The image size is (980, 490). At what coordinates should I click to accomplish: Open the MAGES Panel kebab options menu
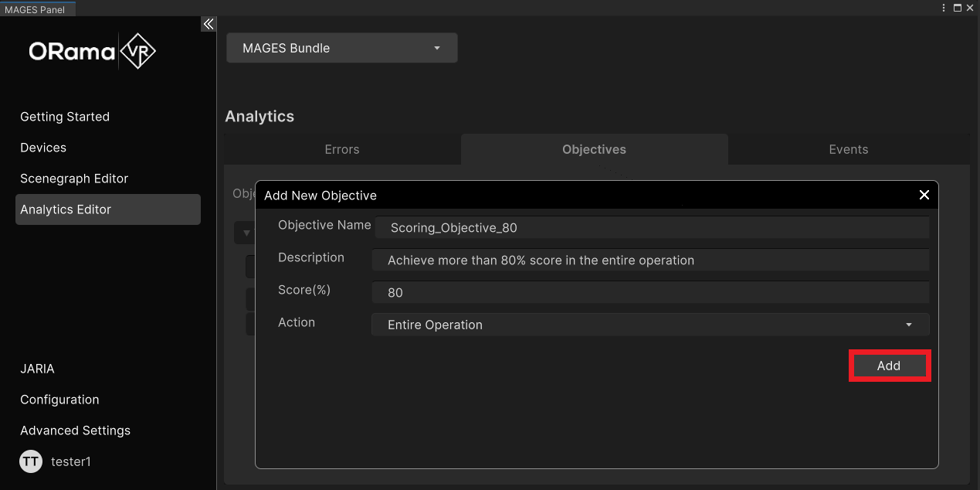(x=944, y=8)
